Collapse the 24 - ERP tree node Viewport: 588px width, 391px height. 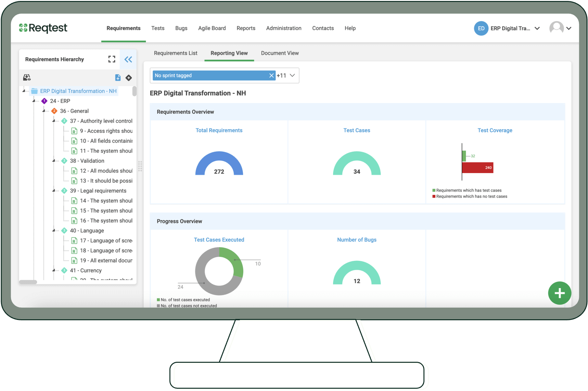click(34, 101)
